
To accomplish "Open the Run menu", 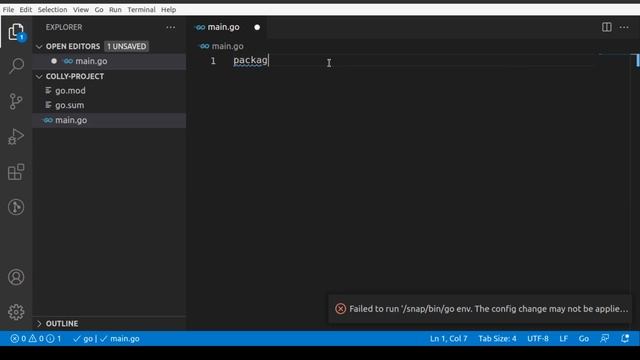I will tap(115, 9).
